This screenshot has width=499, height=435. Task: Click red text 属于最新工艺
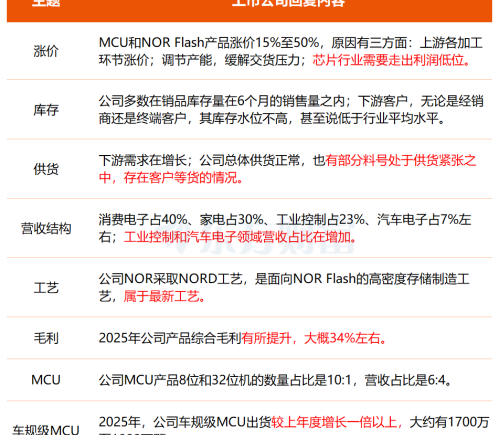coord(161,296)
